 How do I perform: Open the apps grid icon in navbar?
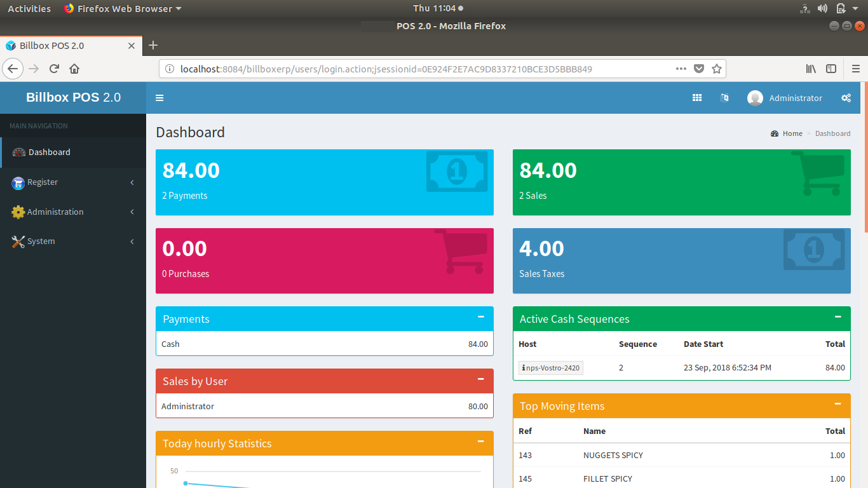pyautogui.click(x=696, y=97)
